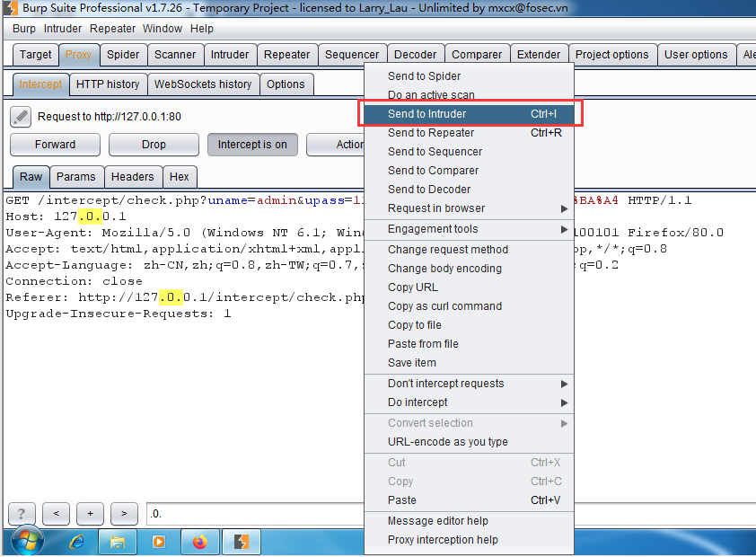Viewport: 756px width, 557px height.
Task: Click the '+' search options button
Action: click(90, 514)
